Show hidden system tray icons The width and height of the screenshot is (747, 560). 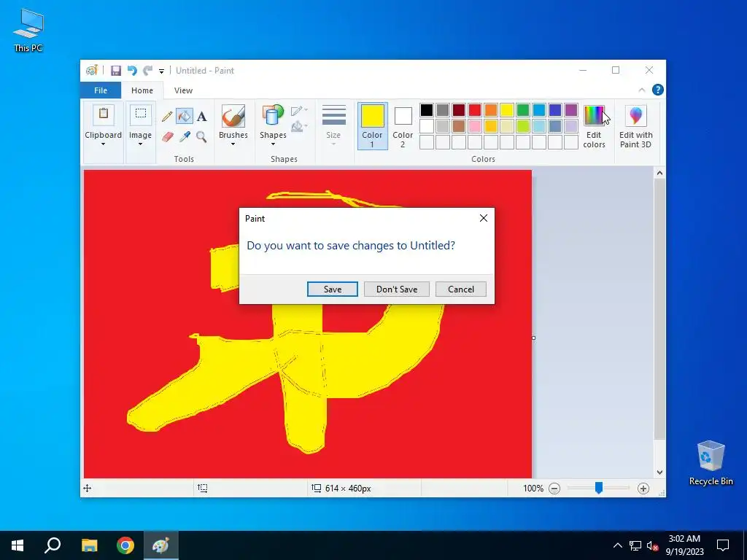[x=617, y=545]
